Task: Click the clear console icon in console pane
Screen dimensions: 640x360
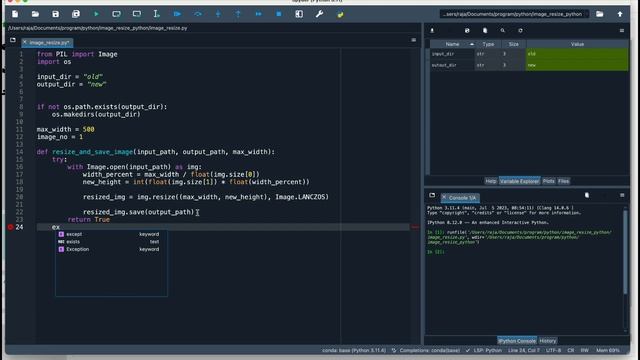Action: pos(587,196)
